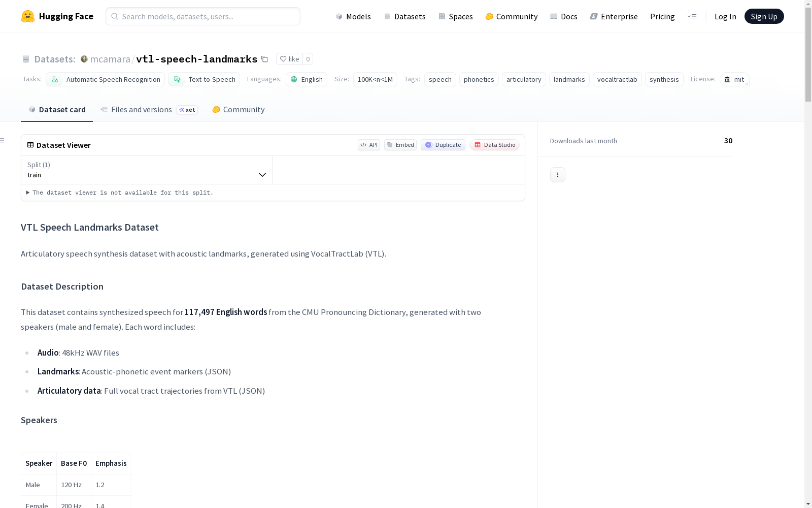This screenshot has height=508, width=812.
Task: Click the Duplicate button
Action: pyautogui.click(x=443, y=145)
